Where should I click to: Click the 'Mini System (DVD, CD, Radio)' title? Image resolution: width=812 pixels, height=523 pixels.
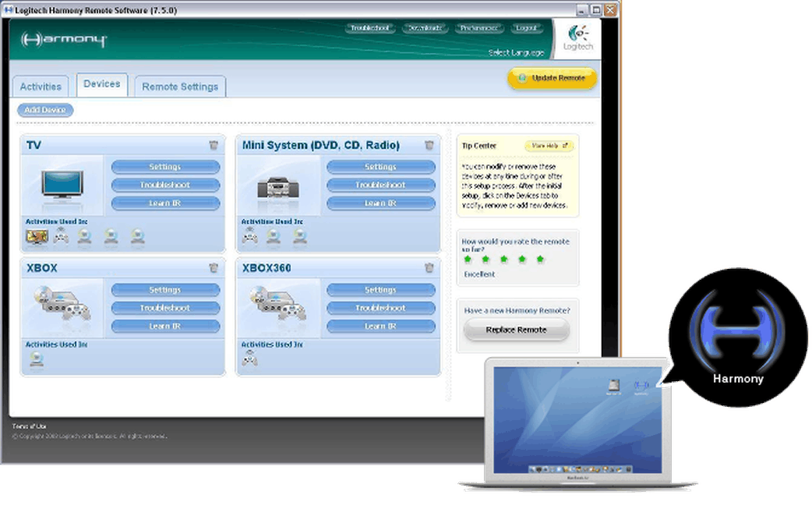[321, 145]
